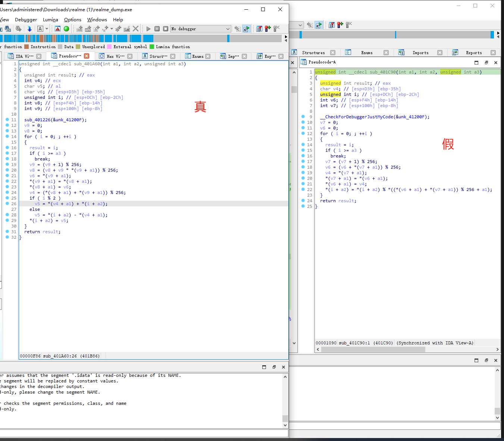
Task: Toggle breakpoint dot on right pane line 22
Action: (x=303, y=190)
